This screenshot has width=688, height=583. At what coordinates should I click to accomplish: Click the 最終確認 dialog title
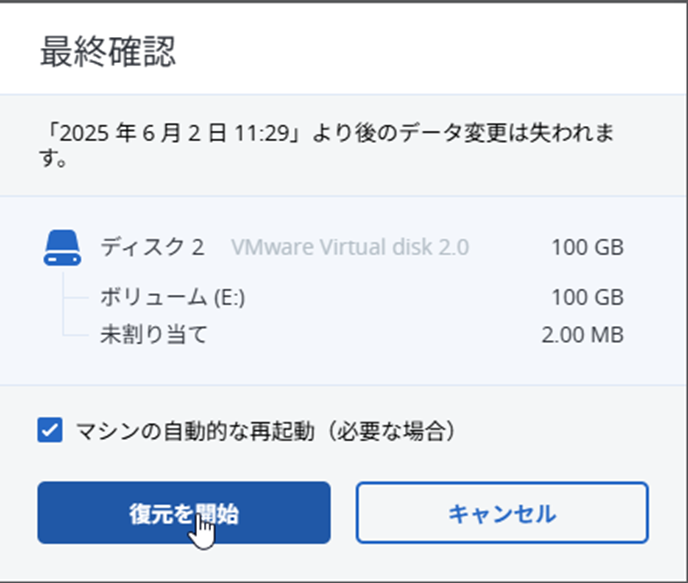[108, 53]
